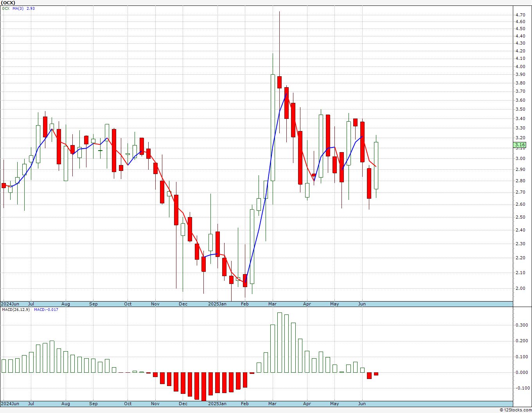Click the tallest green MACD histogram bar

click(x=279, y=342)
